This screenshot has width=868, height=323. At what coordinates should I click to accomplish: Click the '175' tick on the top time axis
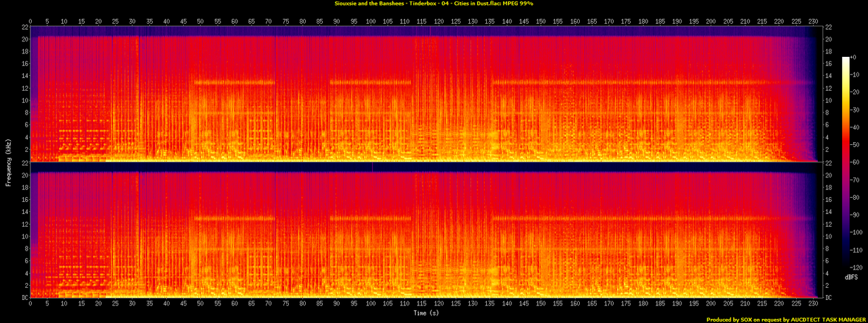(626, 21)
